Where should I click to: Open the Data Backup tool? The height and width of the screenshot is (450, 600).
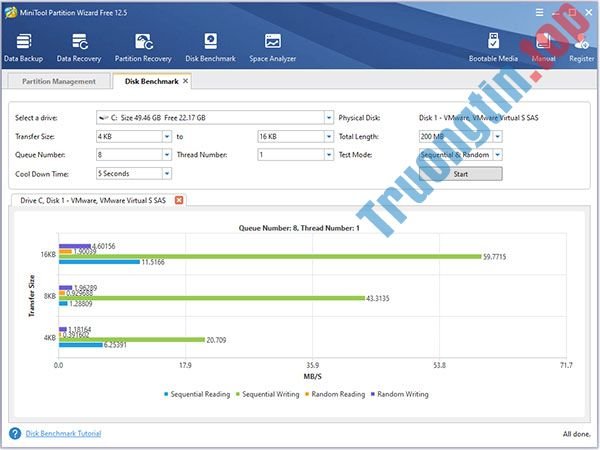[x=22, y=46]
